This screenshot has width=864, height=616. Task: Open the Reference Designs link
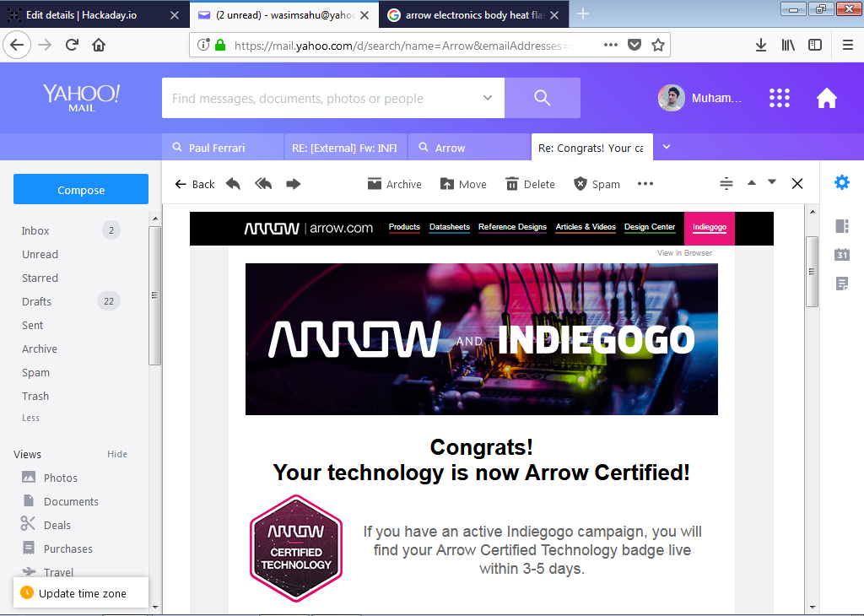click(x=512, y=227)
